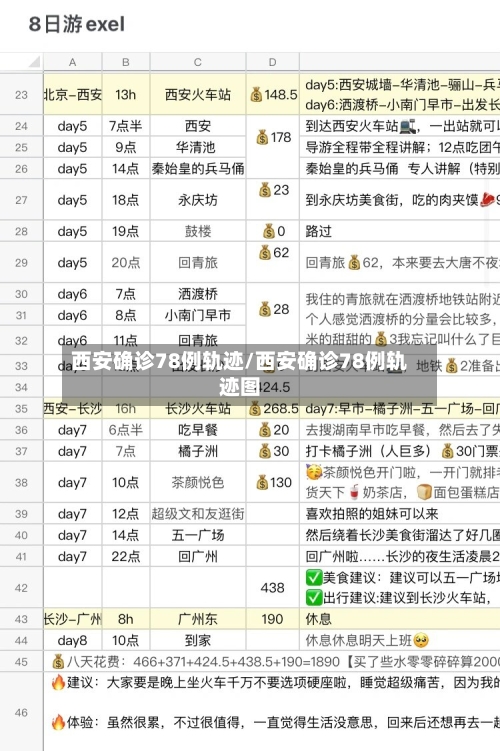Viewport: 500px width, 751px height.
Task: Click the select-all corner triangle icon
Action: [x=34, y=61]
